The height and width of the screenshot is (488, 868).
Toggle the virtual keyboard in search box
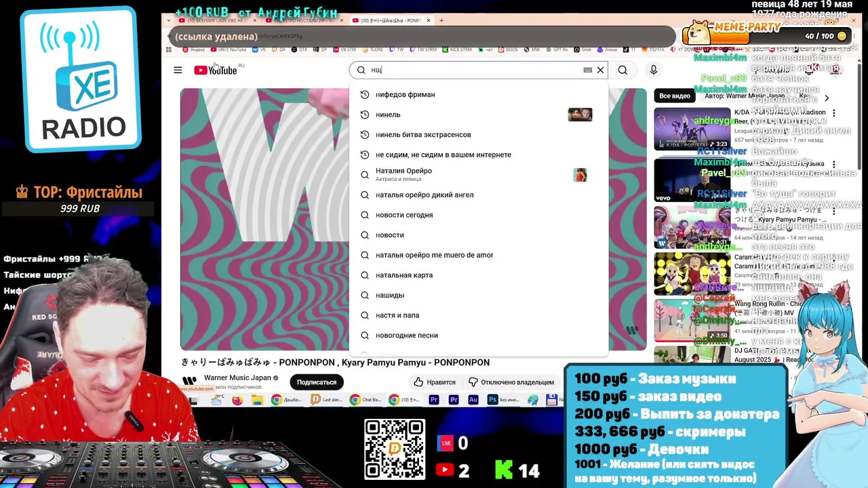(x=588, y=70)
